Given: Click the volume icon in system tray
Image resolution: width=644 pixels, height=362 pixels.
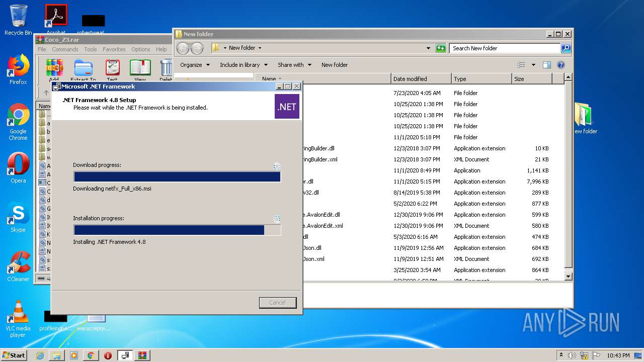Looking at the screenshot, I should (x=572, y=355).
